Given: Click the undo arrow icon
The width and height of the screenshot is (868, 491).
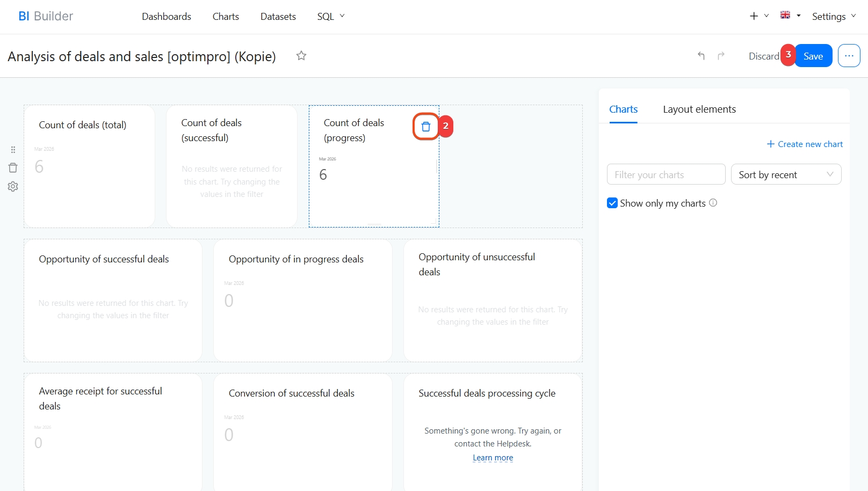Looking at the screenshot, I should [701, 56].
